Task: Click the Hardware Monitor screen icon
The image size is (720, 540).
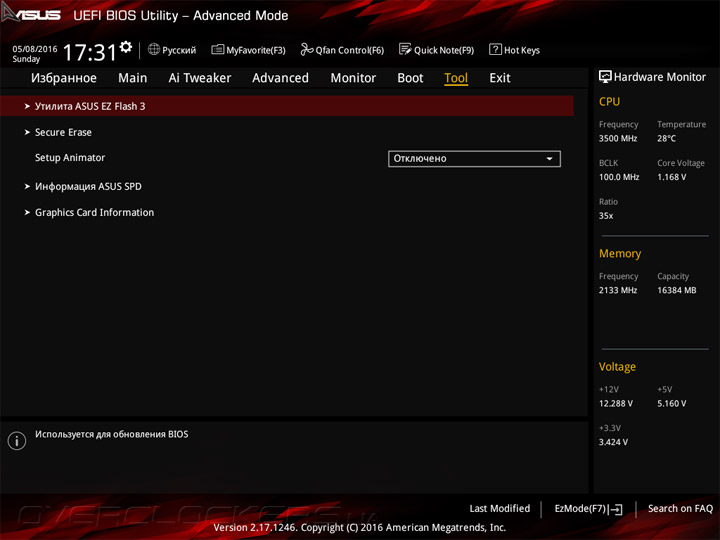Action: [605, 77]
